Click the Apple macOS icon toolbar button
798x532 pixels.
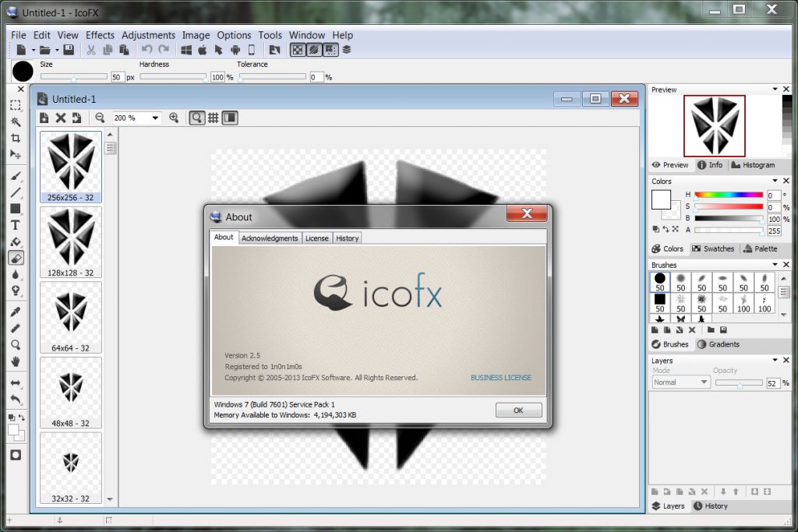click(x=203, y=50)
